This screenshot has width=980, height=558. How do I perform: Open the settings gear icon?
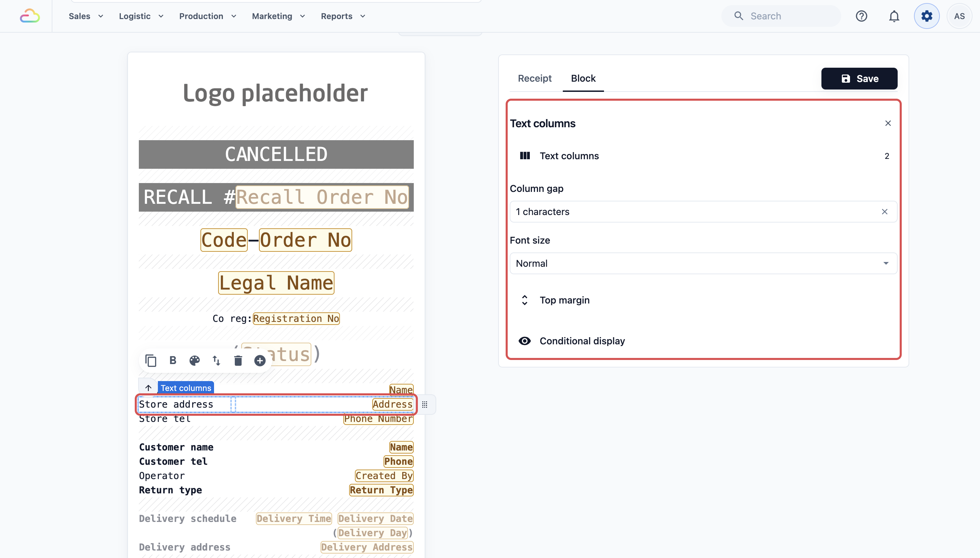pyautogui.click(x=926, y=16)
